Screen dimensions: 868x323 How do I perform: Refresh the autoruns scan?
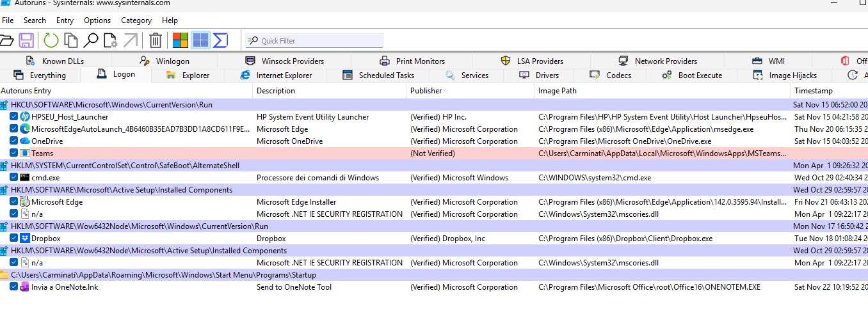(x=51, y=41)
